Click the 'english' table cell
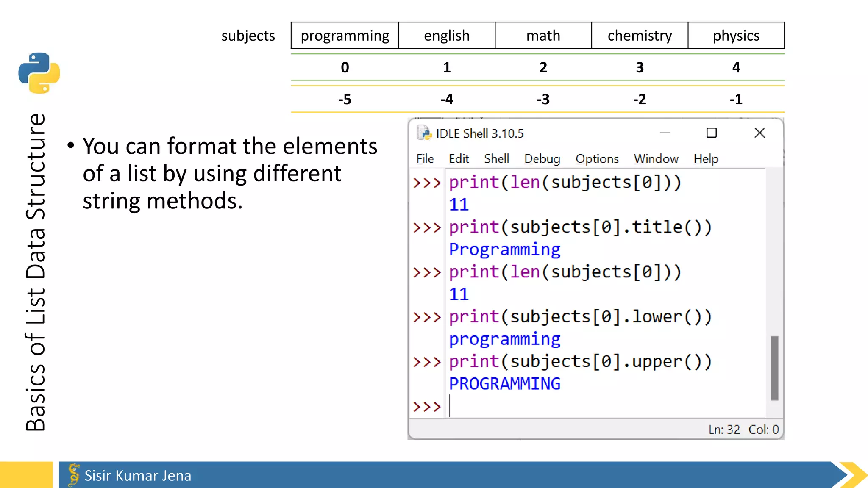Screen dimensions: 868x488 click(x=447, y=36)
